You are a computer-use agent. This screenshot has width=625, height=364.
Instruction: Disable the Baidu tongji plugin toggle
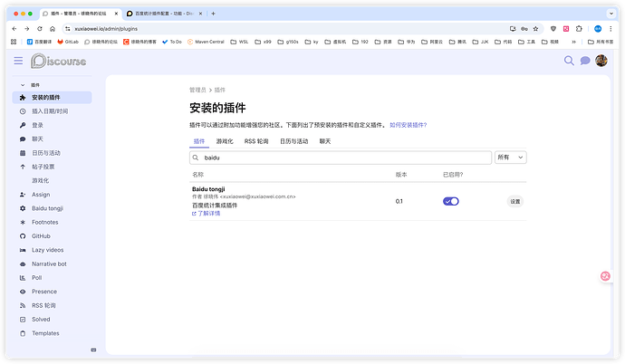click(450, 201)
